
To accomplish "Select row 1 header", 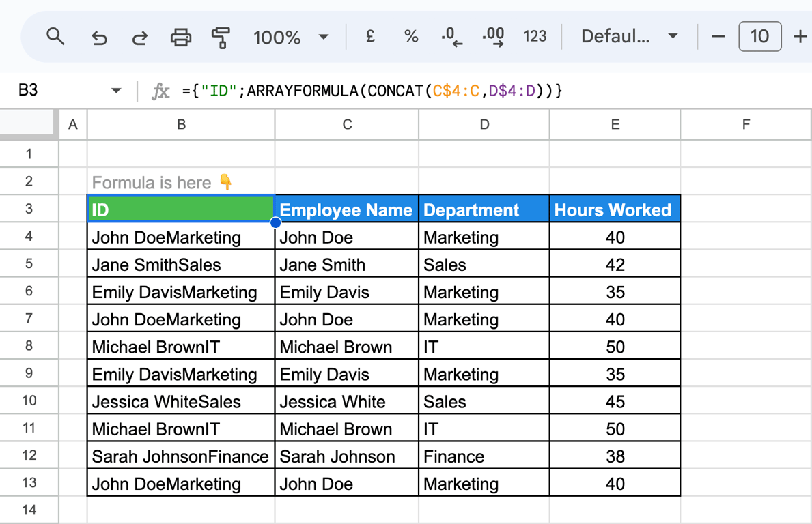I will pyautogui.click(x=29, y=154).
